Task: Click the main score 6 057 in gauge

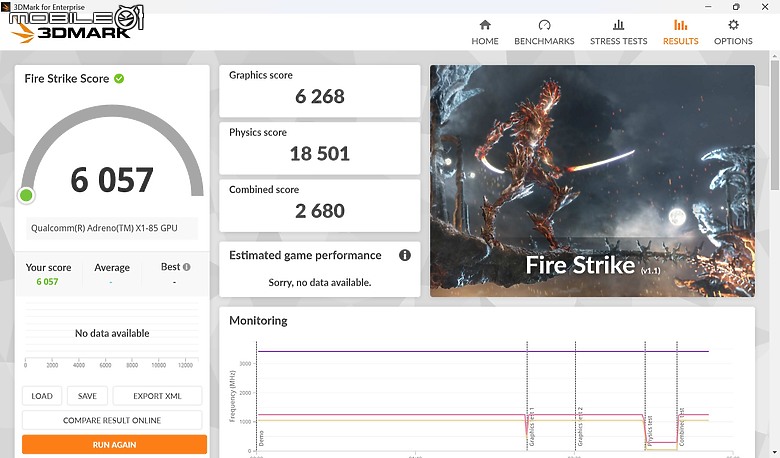Action: pyautogui.click(x=112, y=180)
